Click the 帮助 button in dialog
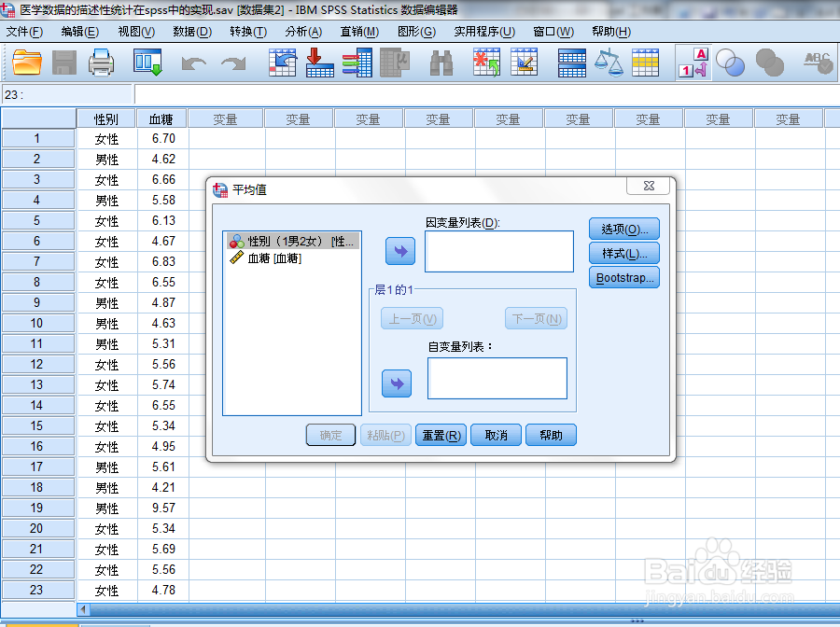This screenshot has height=627, width=840. (x=551, y=435)
